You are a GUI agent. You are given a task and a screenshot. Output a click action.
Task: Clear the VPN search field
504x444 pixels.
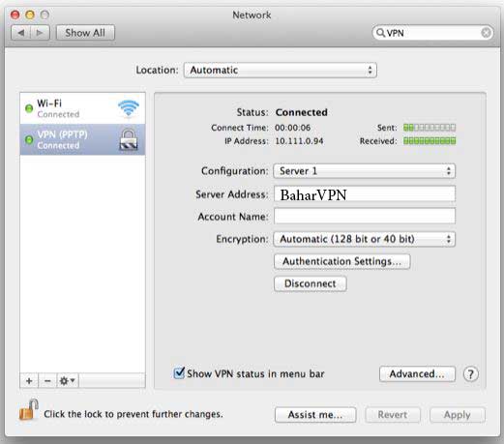(x=486, y=33)
